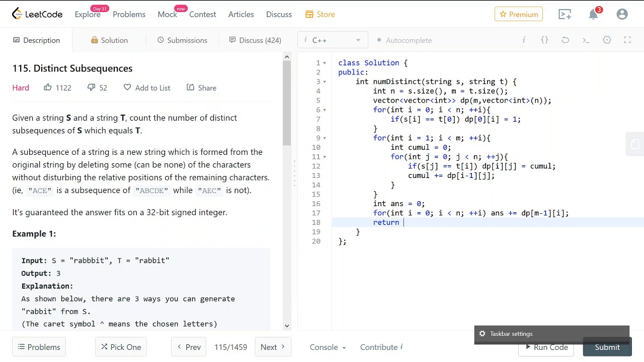
Task: Collapse code fold at line 3
Action: pyautogui.click(x=325, y=81)
